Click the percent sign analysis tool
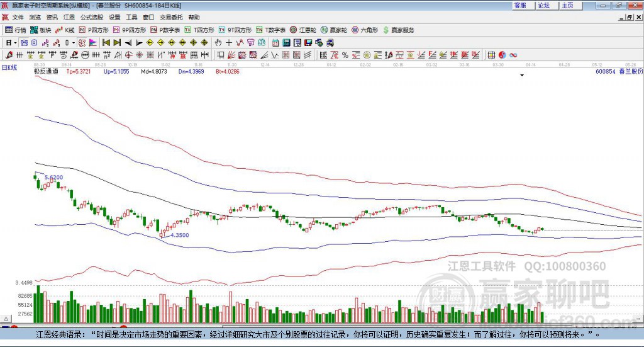Viewport: 644px width, 347px height. (345, 55)
